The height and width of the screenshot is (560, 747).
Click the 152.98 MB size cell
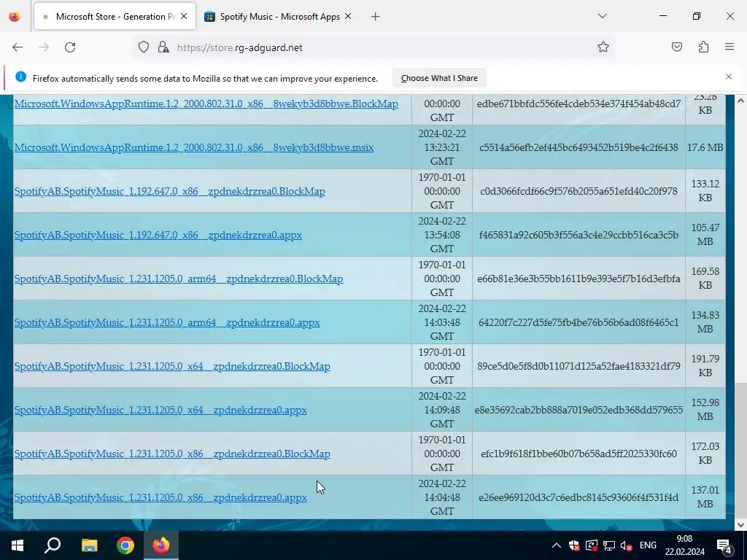pos(705,410)
